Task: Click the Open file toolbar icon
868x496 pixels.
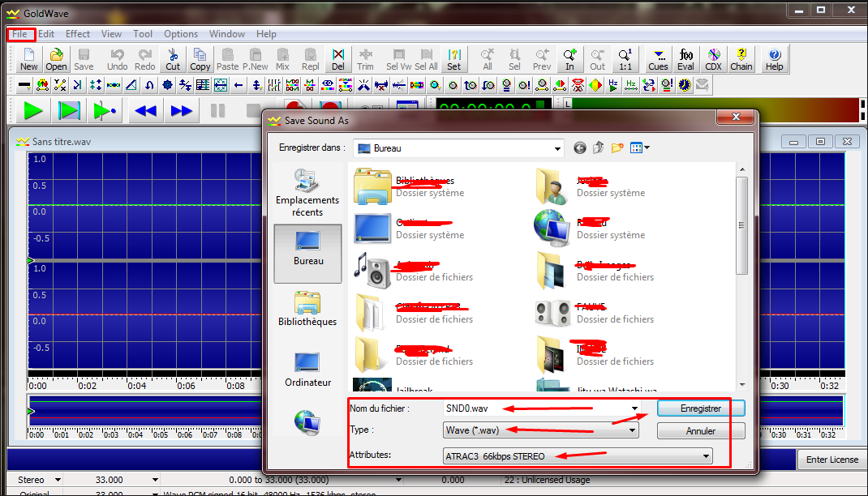Action: [56, 59]
